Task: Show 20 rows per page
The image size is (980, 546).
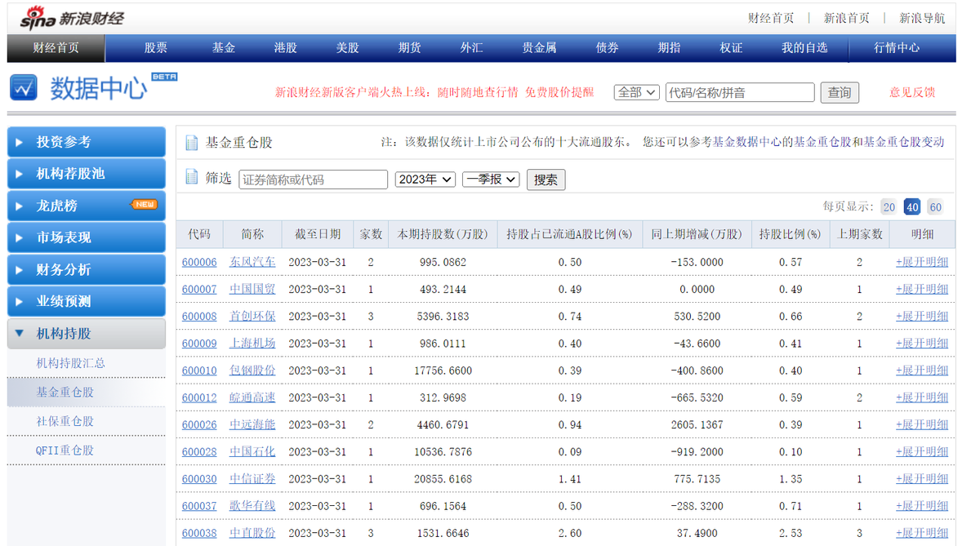Action: 889,207
